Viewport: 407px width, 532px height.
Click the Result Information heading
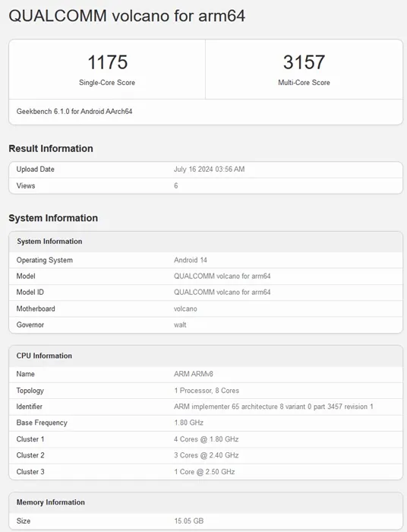click(51, 149)
